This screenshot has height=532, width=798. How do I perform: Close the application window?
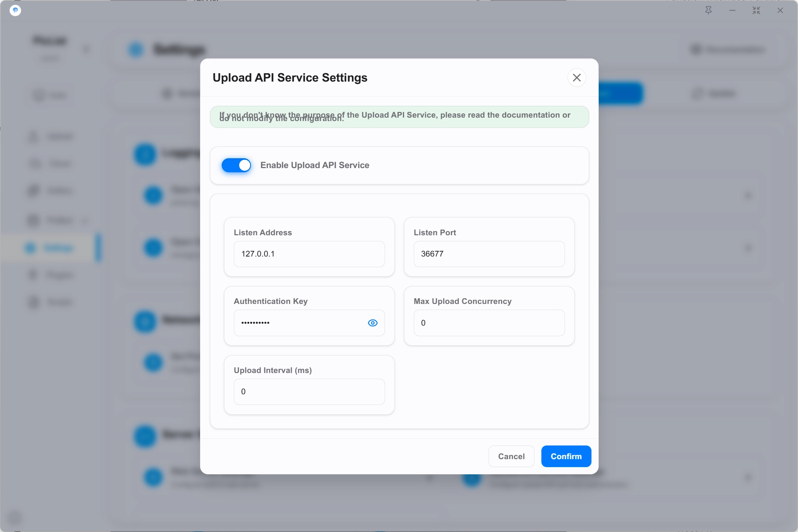tap(780, 11)
